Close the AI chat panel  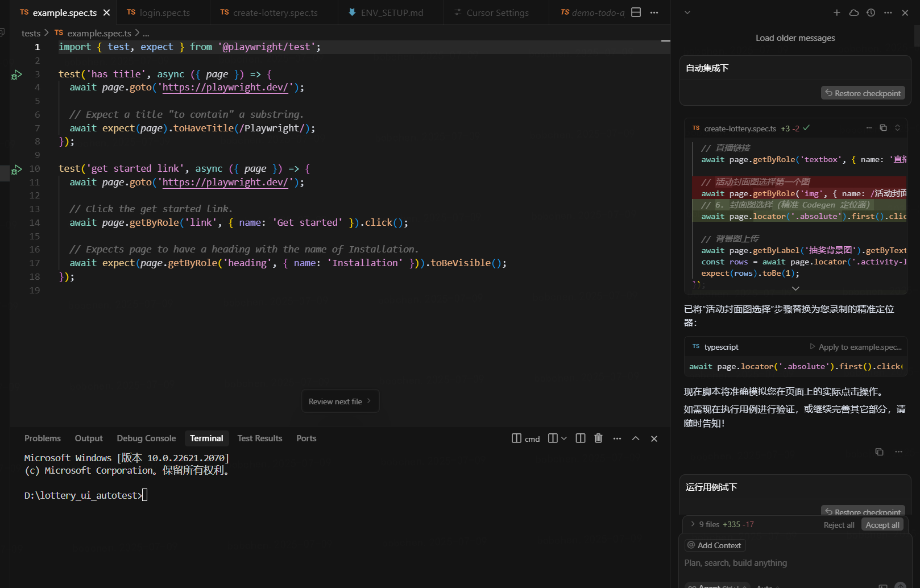(905, 13)
